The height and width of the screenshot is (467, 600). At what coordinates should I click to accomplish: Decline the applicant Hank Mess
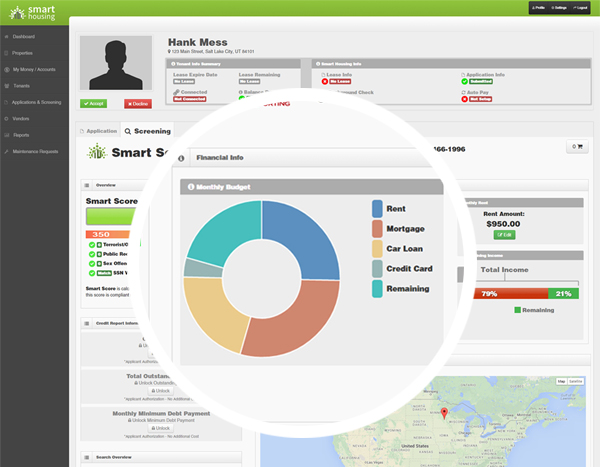138,104
